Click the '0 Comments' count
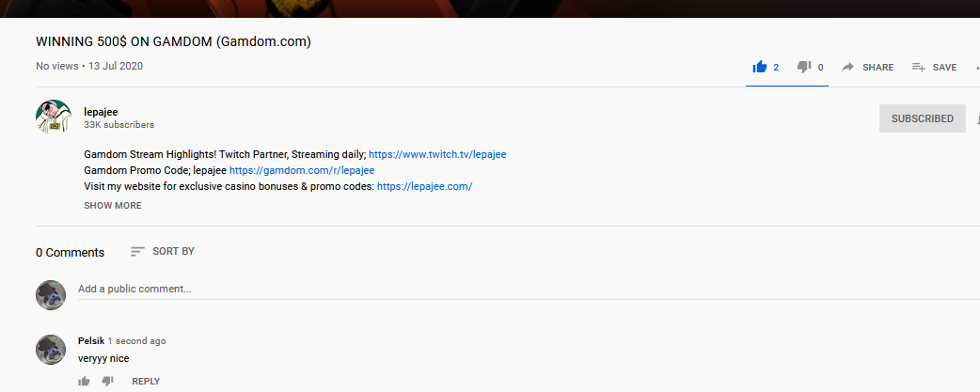The height and width of the screenshot is (392, 980). point(70,252)
